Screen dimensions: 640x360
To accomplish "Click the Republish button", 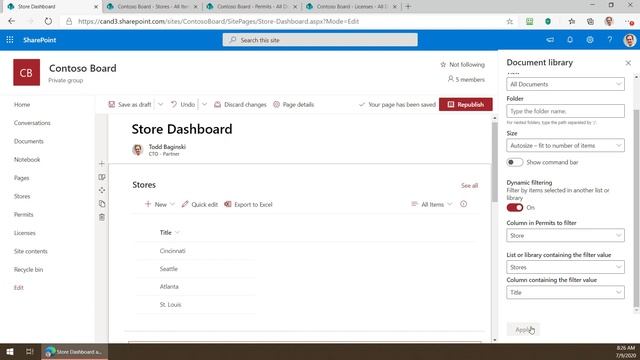I will tap(466, 104).
